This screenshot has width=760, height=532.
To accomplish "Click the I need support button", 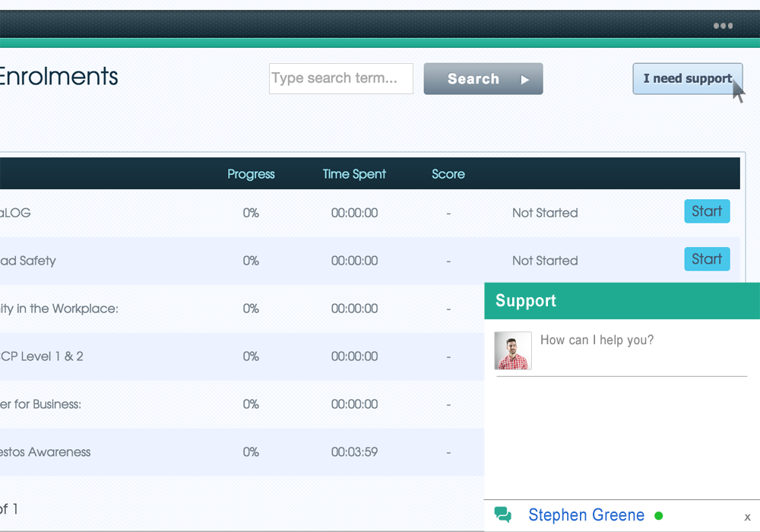I will coord(687,78).
